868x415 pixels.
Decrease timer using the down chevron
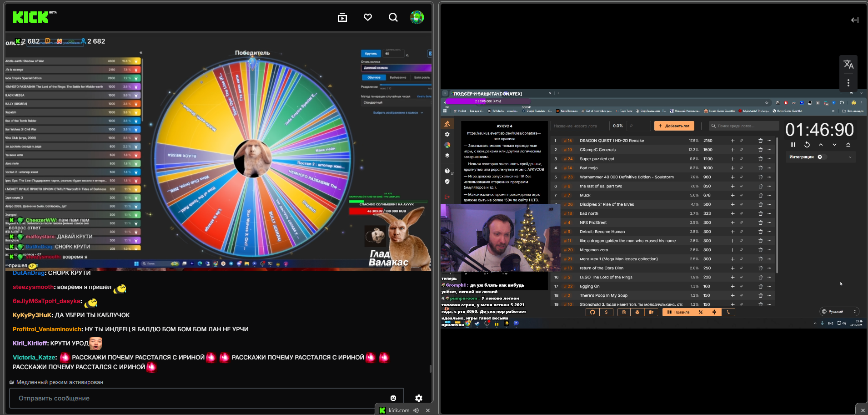coord(834,145)
